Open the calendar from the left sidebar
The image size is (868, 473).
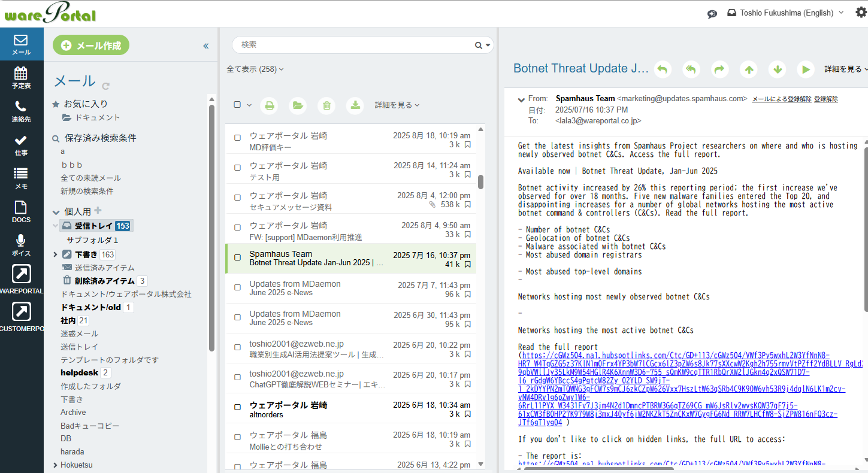click(21, 77)
